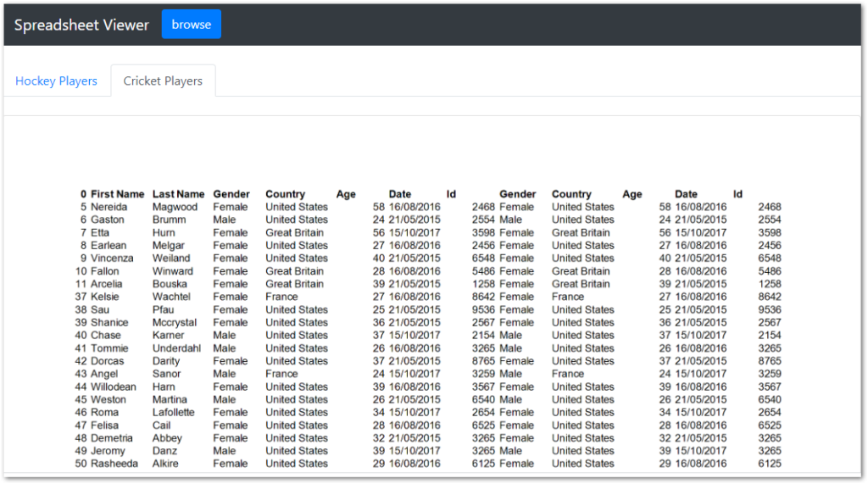The width and height of the screenshot is (868, 484).
Task: Click the Underdahl last name cell
Action: [176, 348]
